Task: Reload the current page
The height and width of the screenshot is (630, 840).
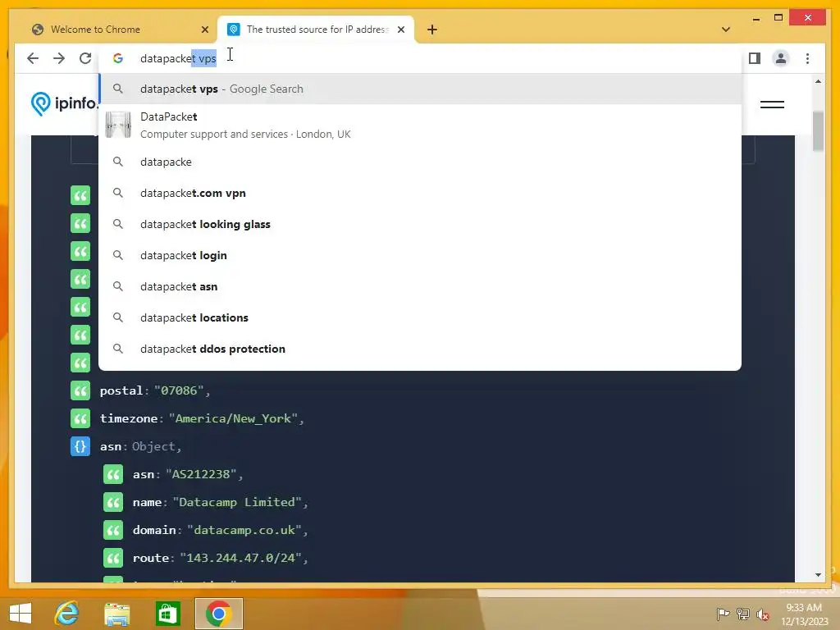Action: [x=85, y=58]
